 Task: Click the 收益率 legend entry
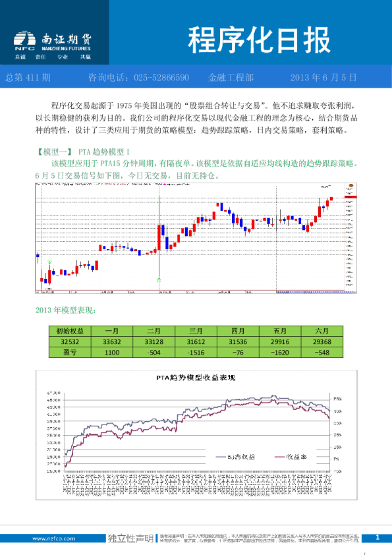(291, 457)
